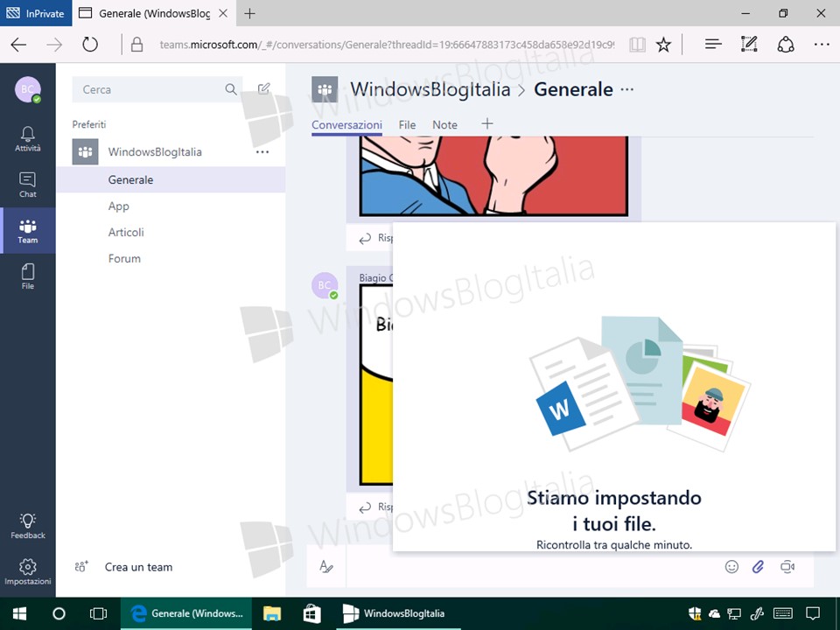Viewport: 840px width, 630px height.
Task: Open the Windows Start menu
Action: (x=20, y=613)
